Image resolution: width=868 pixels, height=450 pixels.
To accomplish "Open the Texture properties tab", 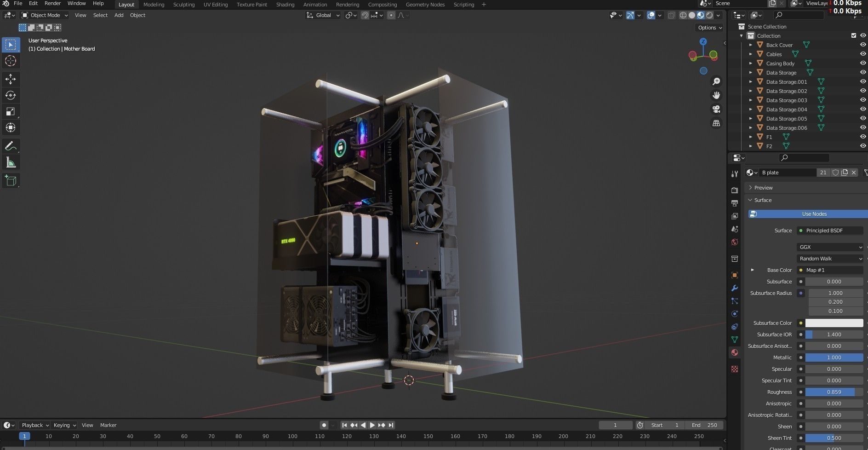I will (735, 369).
